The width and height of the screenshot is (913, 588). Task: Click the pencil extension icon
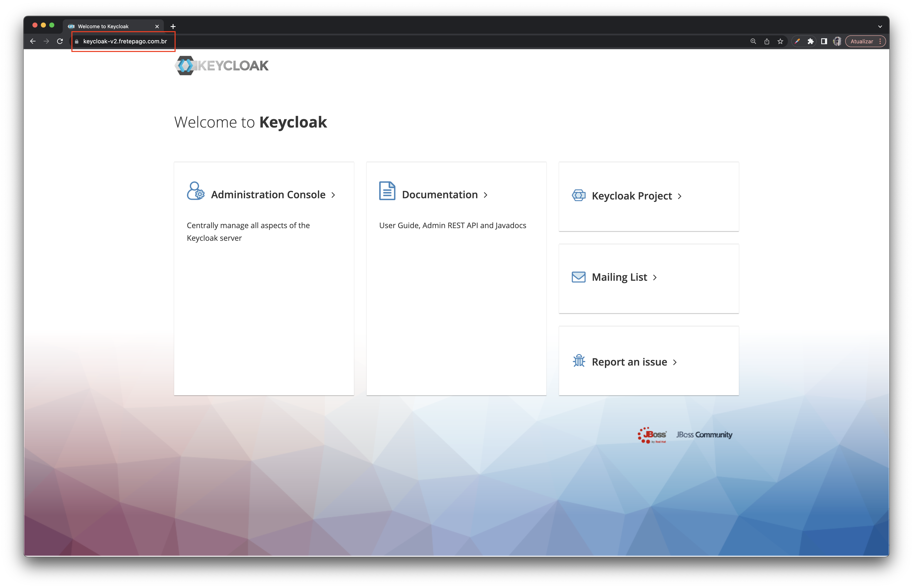(797, 41)
